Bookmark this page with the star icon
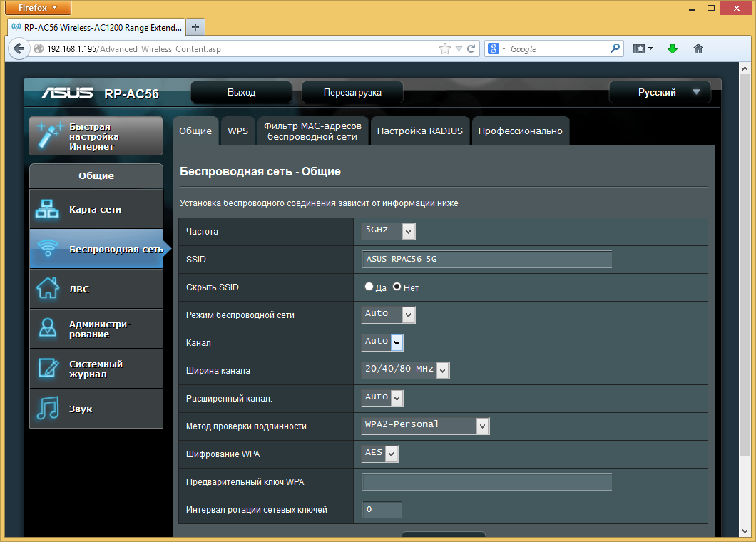The width and height of the screenshot is (756, 542). point(445,48)
